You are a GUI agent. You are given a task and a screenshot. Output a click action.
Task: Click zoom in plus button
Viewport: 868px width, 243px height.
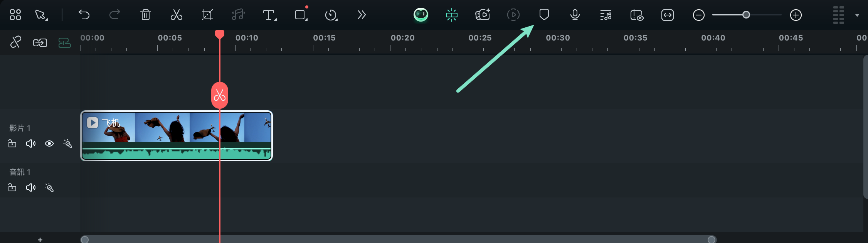(796, 15)
